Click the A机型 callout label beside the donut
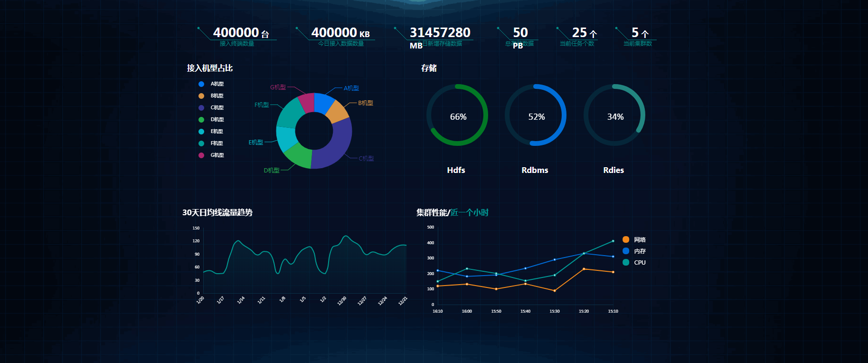 (351, 88)
